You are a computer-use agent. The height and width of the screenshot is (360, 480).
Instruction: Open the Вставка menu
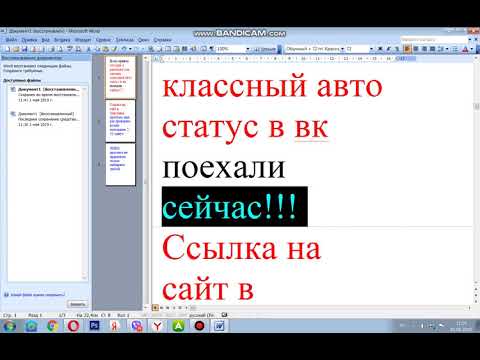(62, 40)
